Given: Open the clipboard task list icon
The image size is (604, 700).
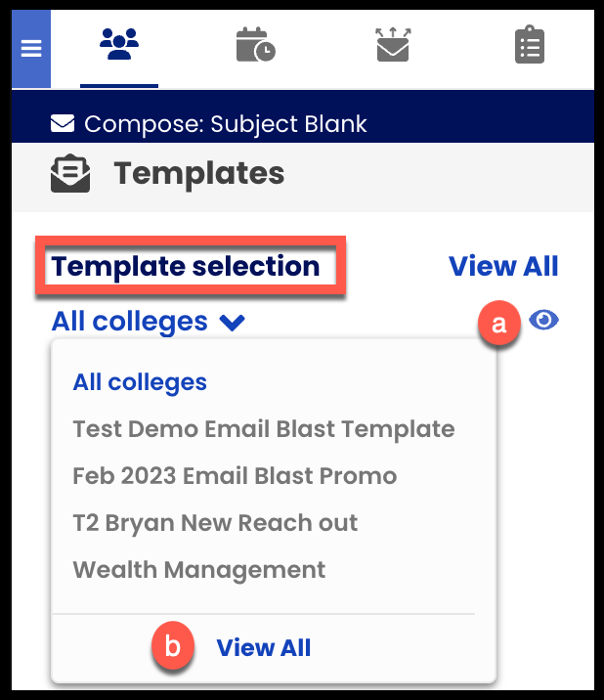Looking at the screenshot, I should pos(529,46).
